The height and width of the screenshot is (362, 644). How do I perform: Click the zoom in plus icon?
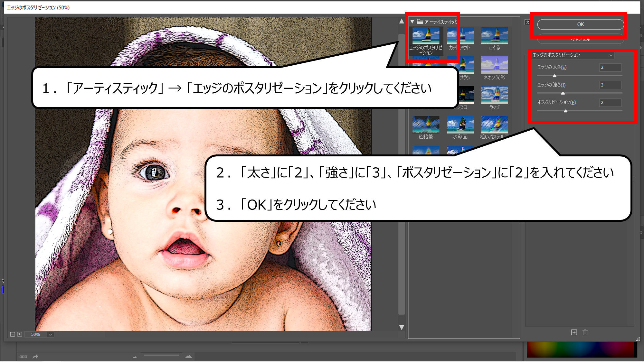click(20, 334)
